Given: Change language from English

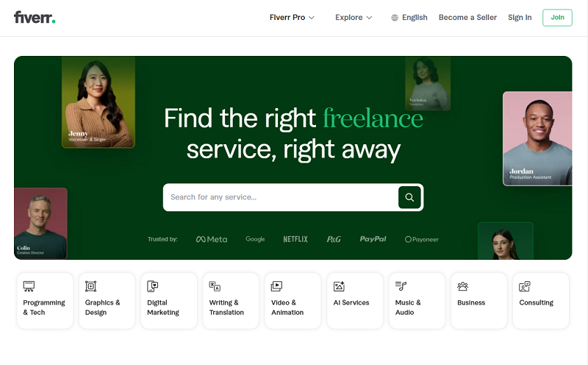Looking at the screenshot, I should pyautogui.click(x=415, y=18).
